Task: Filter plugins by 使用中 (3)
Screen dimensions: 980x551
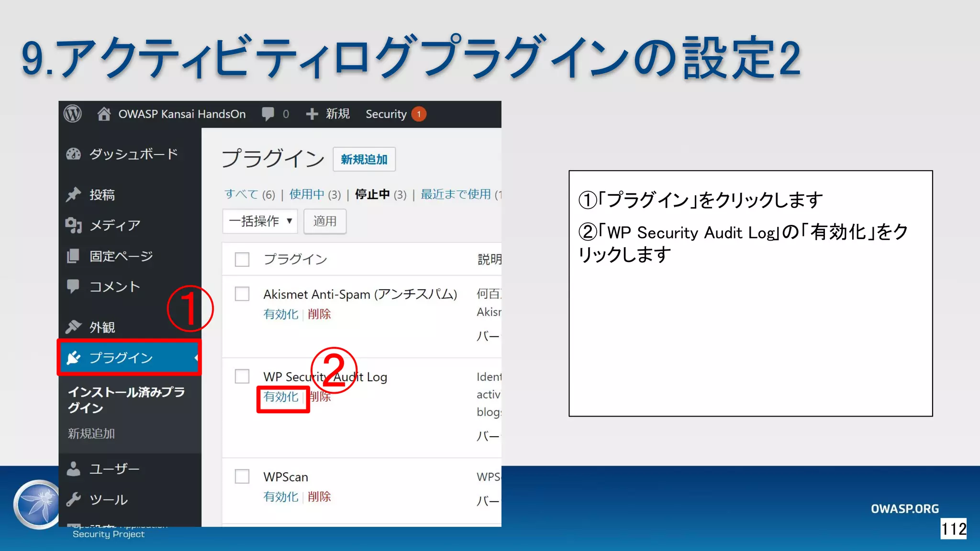Action: (315, 194)
